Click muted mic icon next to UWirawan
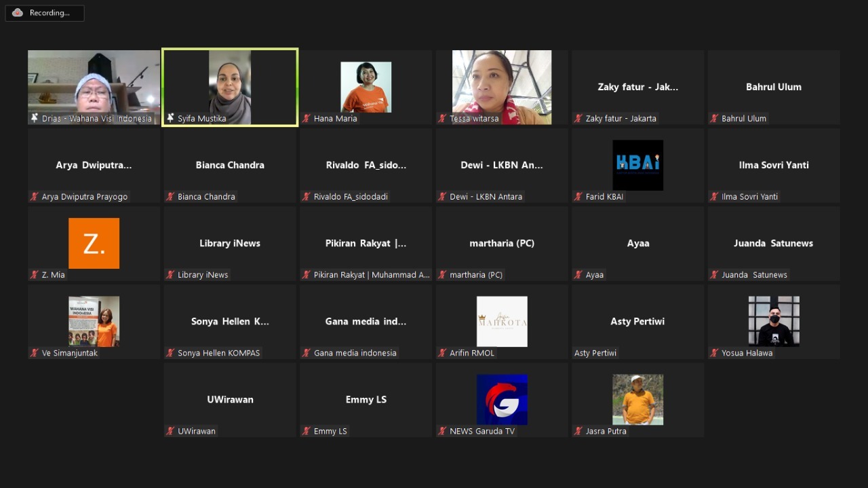This screenshot has height=488, width=868. coord(170,431)
